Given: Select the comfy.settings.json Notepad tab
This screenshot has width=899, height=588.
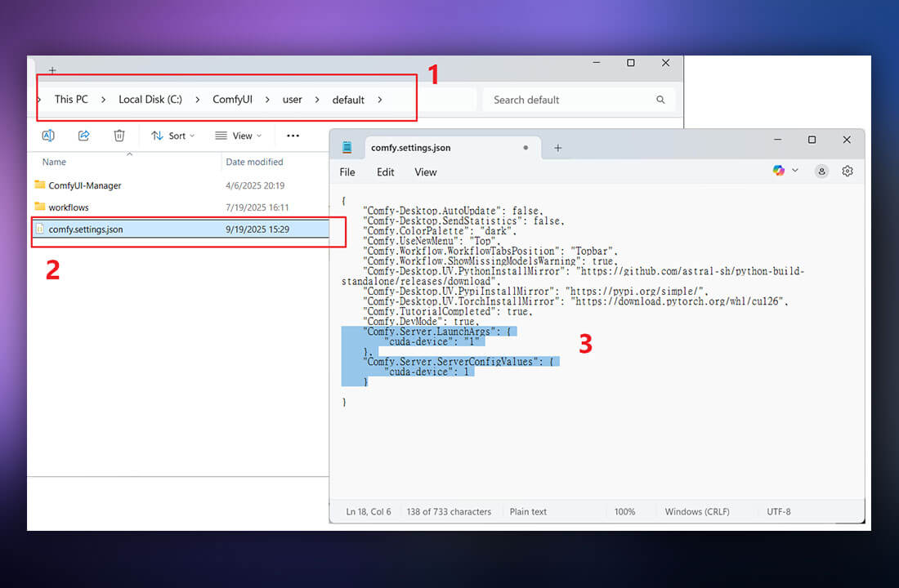Looking at the screenshot, I should pyautogui.click(x=410, y=148).
